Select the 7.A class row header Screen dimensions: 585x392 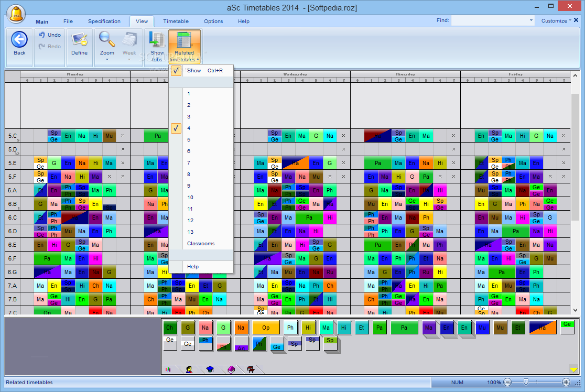13,286
